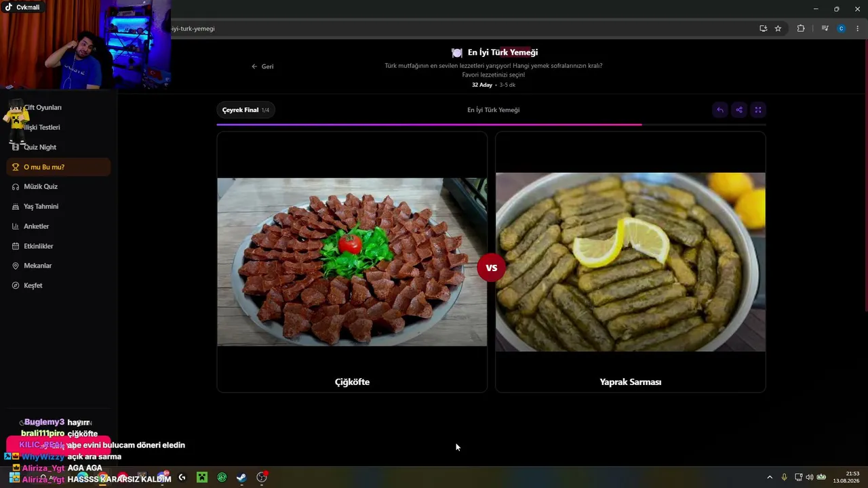
Task: Click the red VS badge between the cards
Action: coord(492,267)
